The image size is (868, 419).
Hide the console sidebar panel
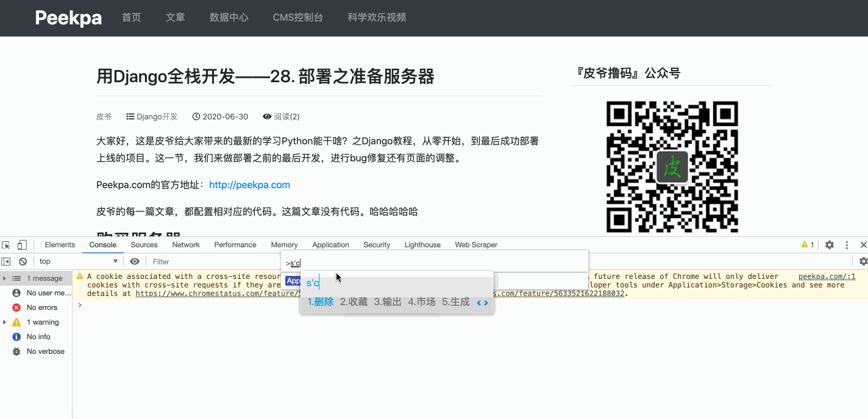(x=6, y=261)
